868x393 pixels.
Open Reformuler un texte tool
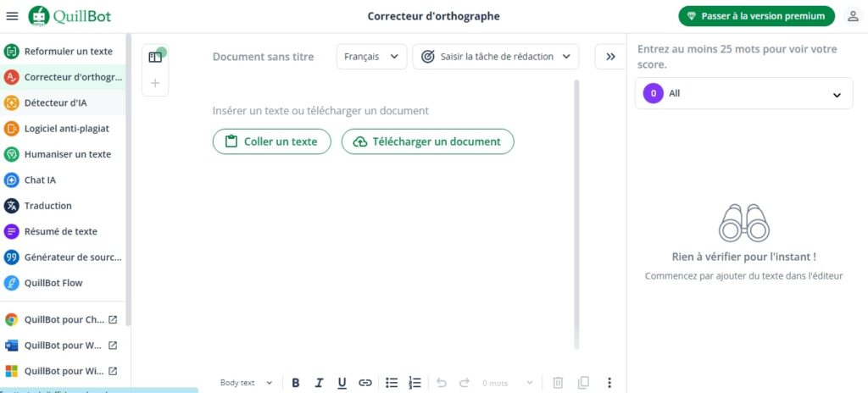[x=63, y=52]
